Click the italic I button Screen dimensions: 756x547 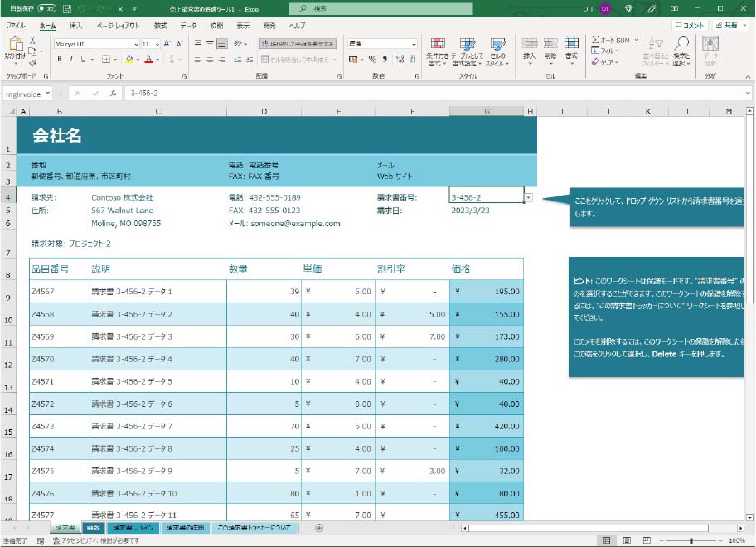[72, 59]
